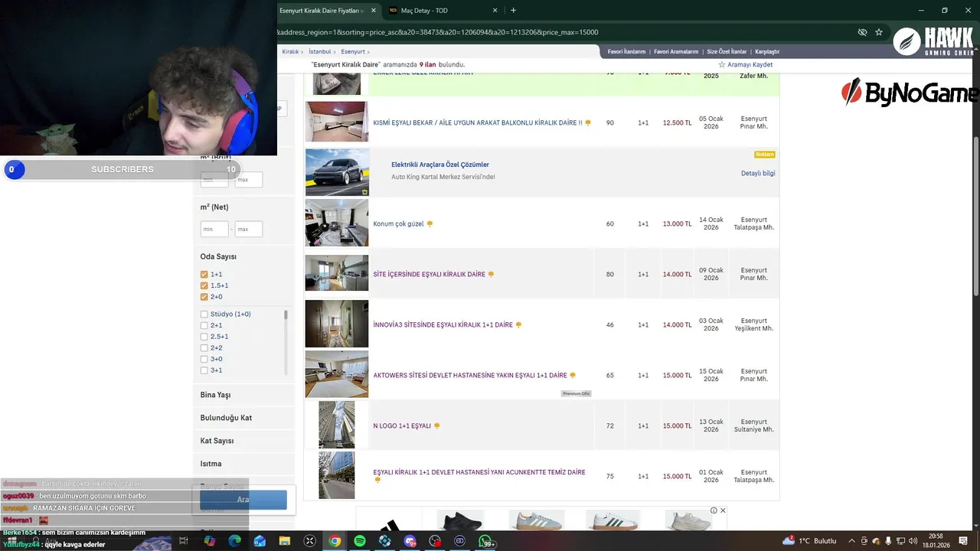Open Favori İlanlarım menu

click(x=626, y=51)
